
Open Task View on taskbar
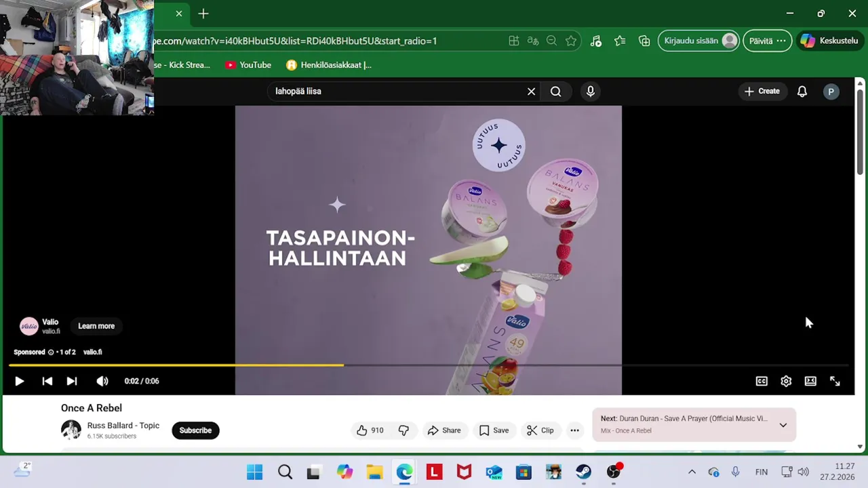coord(313,472)
